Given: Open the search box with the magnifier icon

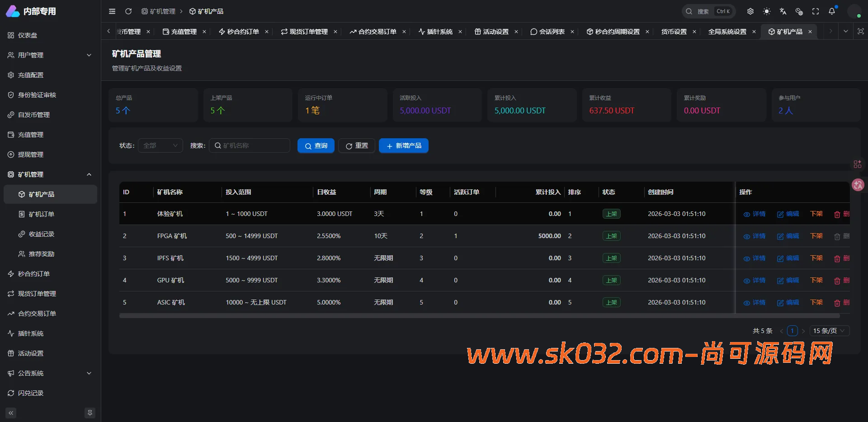Looking at the screenshot, I should (x=689, y=11).
